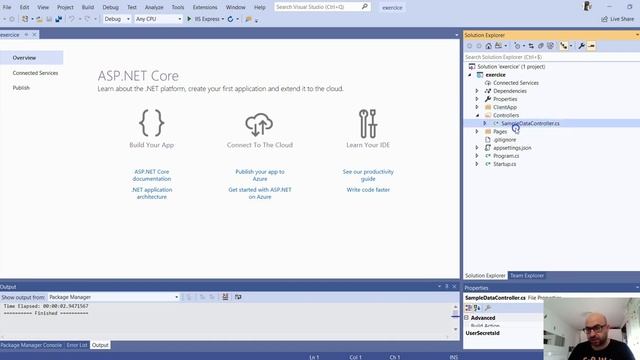The image size is (640, 360).
Task: Click the Alphabetical sort icon in Properties panel
Action: pos(477,308)
